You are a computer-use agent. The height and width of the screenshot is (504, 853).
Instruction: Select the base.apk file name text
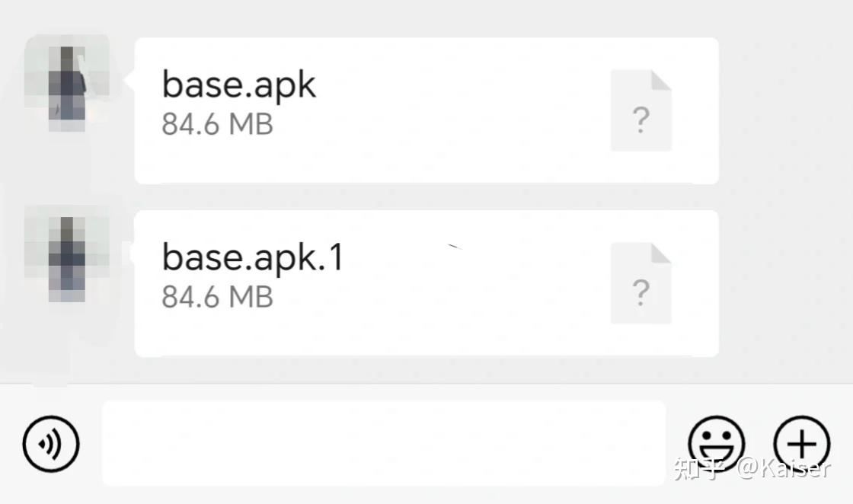coord(239,84)
